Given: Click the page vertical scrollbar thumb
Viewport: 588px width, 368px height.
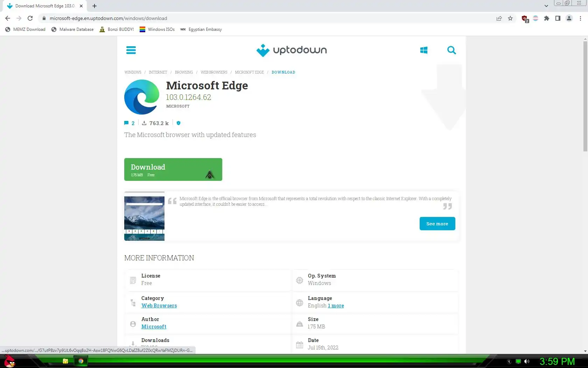Looking at the screenshot, I should pyautogui.click(x=585, y=96).
